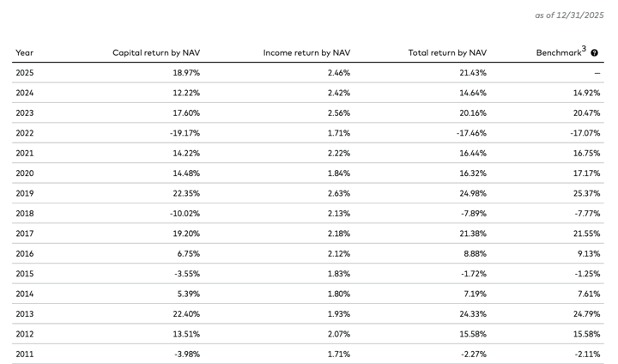Select the 2013 benchmark value 24.79%

[586, 314]
